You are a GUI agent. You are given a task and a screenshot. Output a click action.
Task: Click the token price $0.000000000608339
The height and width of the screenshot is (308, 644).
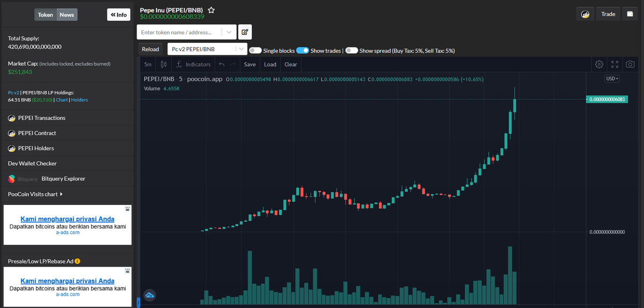172,17
